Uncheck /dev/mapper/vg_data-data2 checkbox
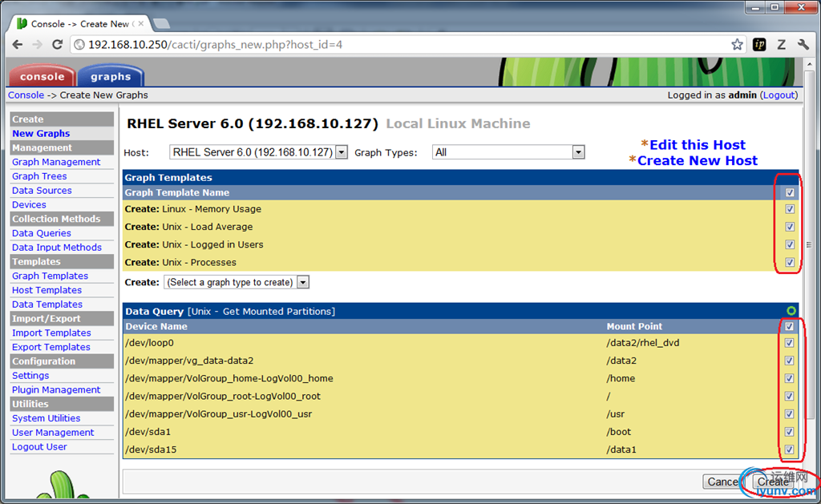Screen dimensions: 821x504 [790, 361]
